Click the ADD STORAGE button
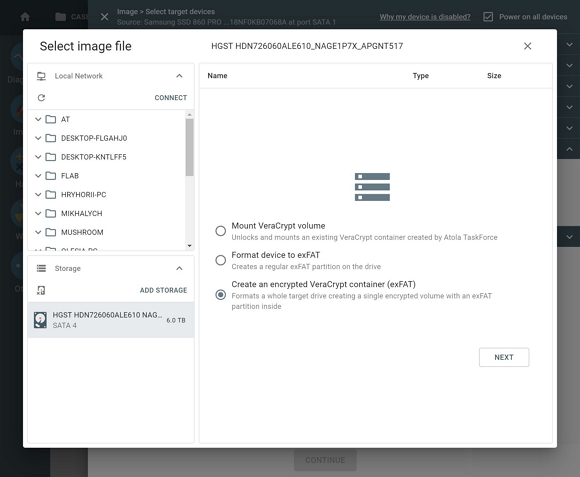The height and width of the screenshot is (477, 580). (x=163, y=290)
